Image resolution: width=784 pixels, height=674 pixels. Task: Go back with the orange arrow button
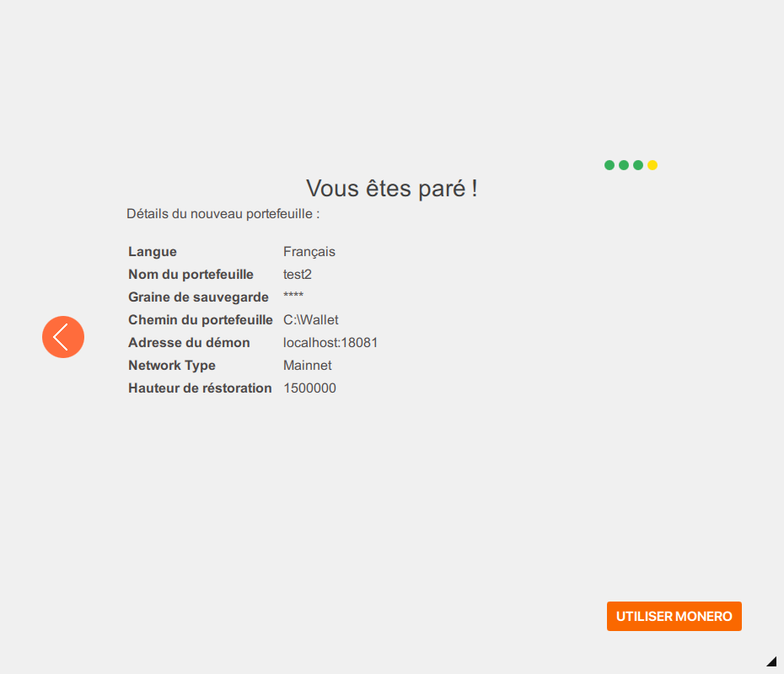63,337
